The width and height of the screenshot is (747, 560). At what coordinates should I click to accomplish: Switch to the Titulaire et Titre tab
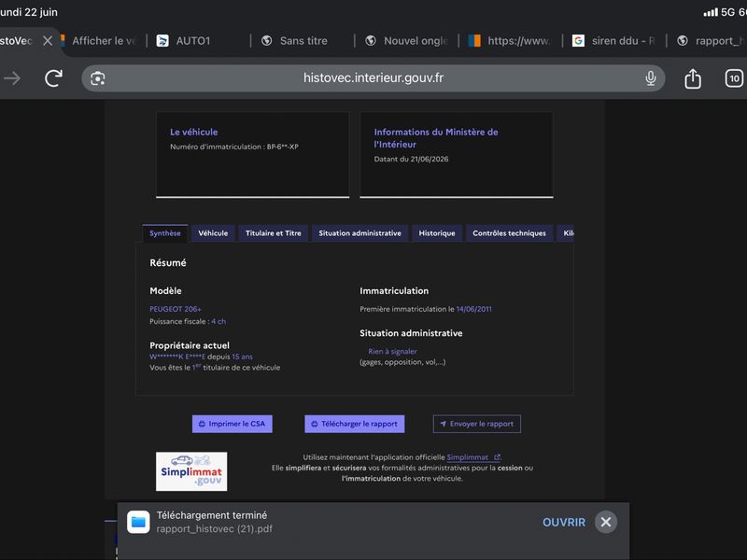pyautogui.click(x=274, y=233)
